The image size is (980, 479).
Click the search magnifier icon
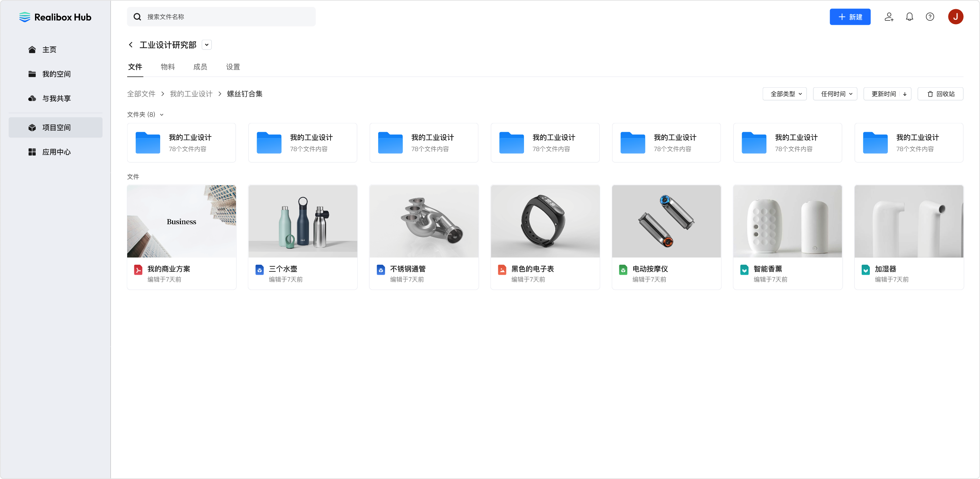tap(137, 17)
